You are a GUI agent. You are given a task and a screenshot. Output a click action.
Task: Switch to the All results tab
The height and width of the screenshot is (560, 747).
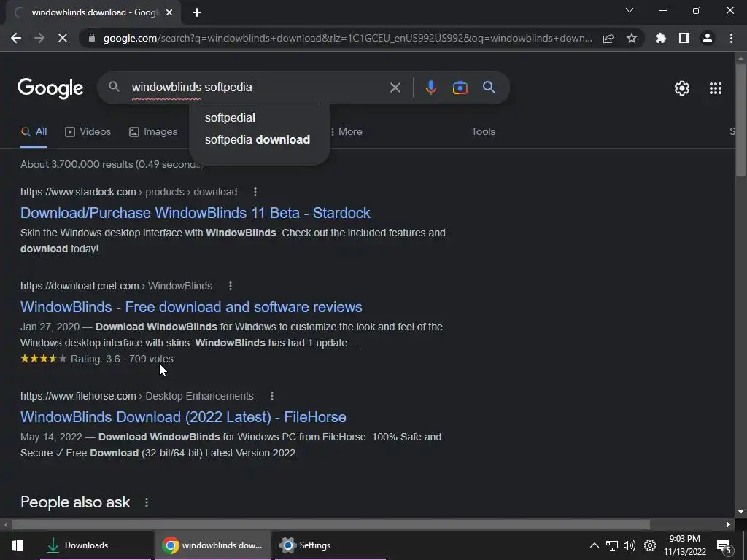pos(34,132)
